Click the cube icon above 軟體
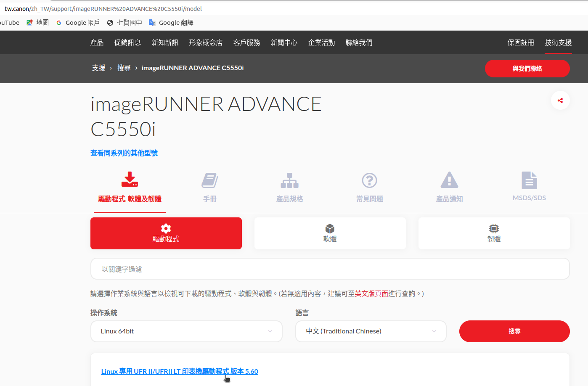This screenshot has width=588, height=386. click(330, 228)
